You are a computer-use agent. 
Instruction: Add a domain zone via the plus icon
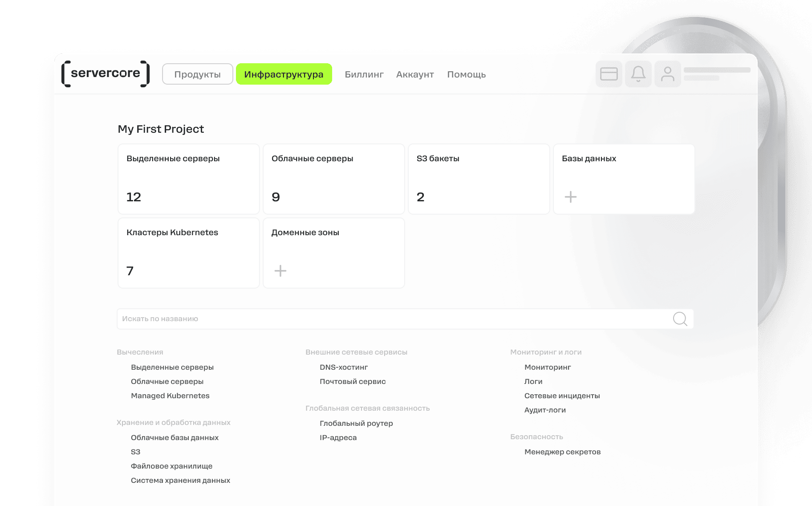(x=280, y=270)
